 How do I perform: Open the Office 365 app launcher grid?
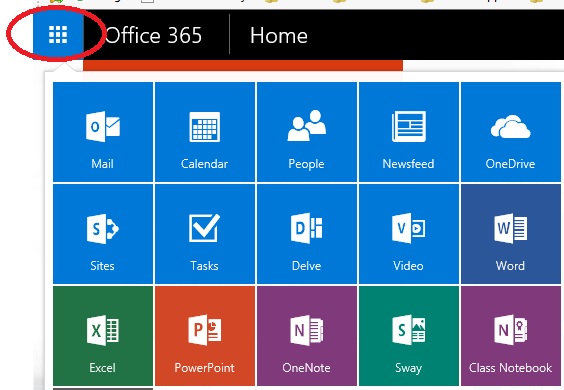point(58,35)
